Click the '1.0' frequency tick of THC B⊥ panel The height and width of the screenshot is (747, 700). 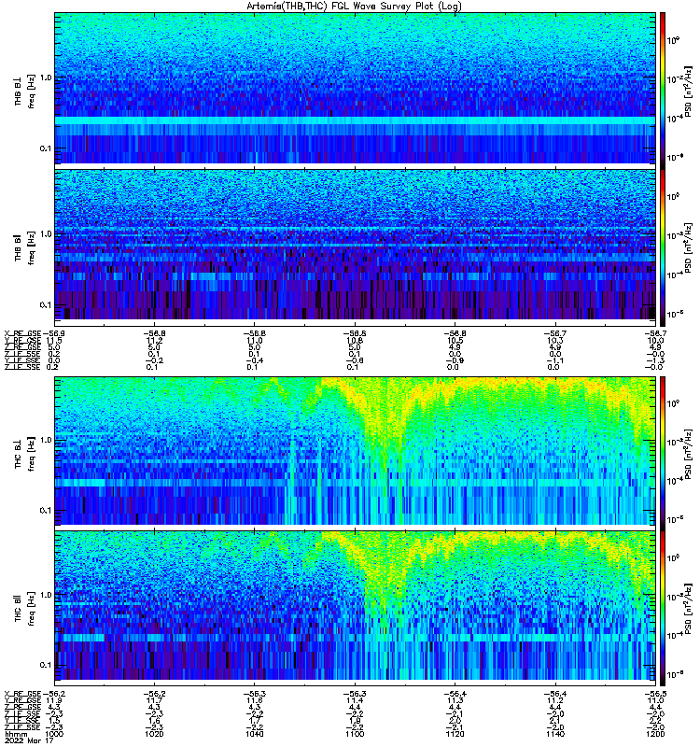45,439
